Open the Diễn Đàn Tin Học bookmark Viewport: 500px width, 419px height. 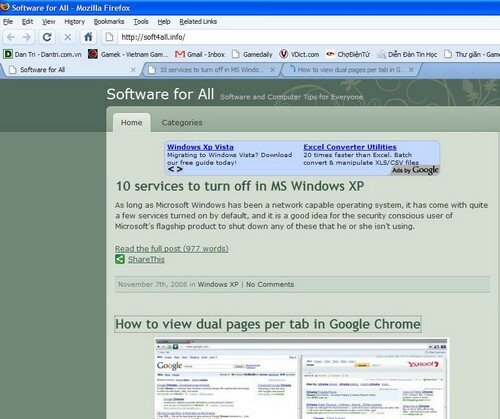pyautogui.click(x=407, y=54)
